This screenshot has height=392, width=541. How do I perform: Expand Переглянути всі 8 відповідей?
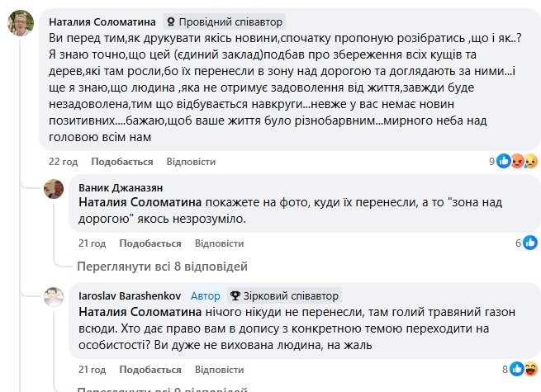(x=162, y=267)
